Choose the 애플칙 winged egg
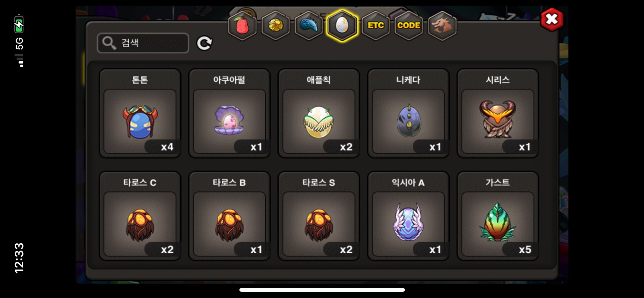The width and height of the screenshot is (644, 298). tap(319, 113)
